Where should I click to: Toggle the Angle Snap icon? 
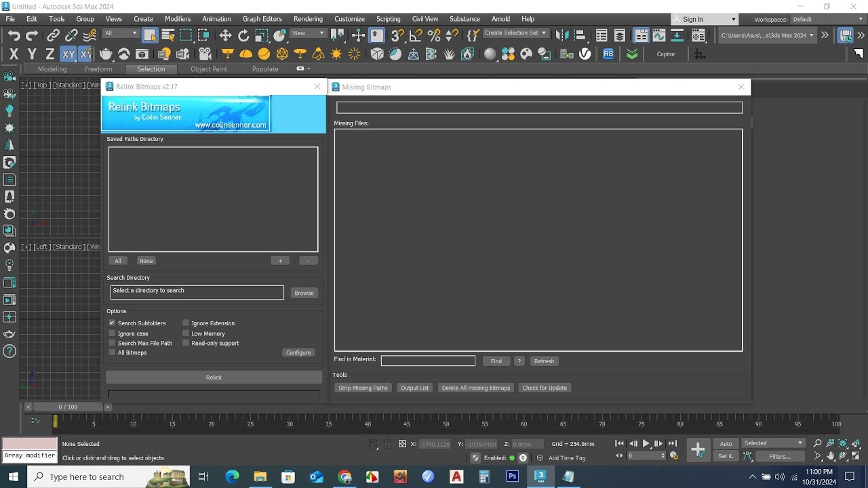tap(416, 35)
